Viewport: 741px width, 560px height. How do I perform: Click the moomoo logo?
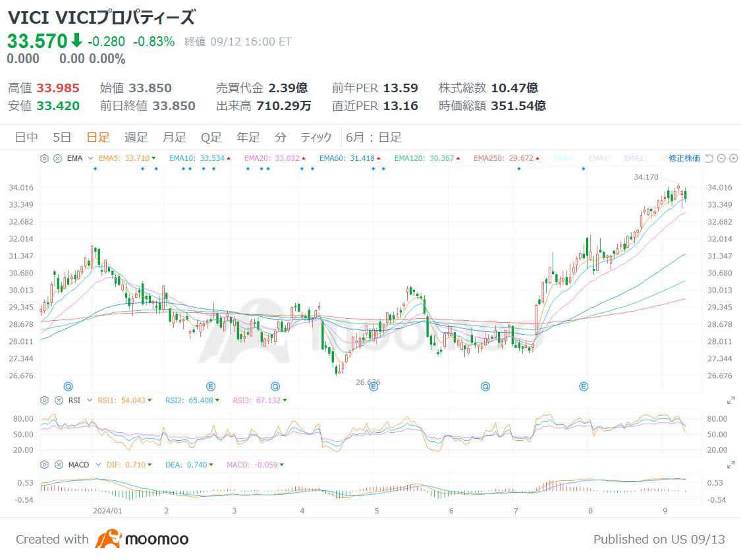point(142,539)
